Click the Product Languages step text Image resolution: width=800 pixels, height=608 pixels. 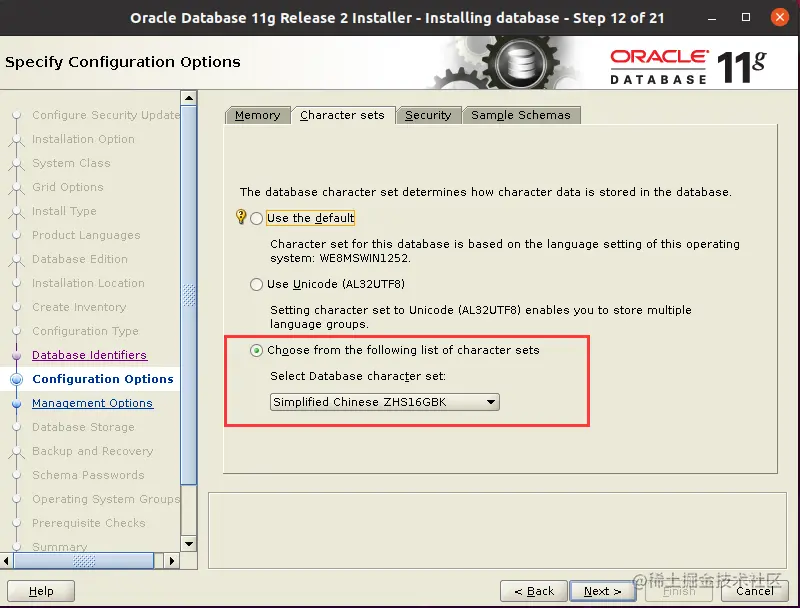point(86,235)
